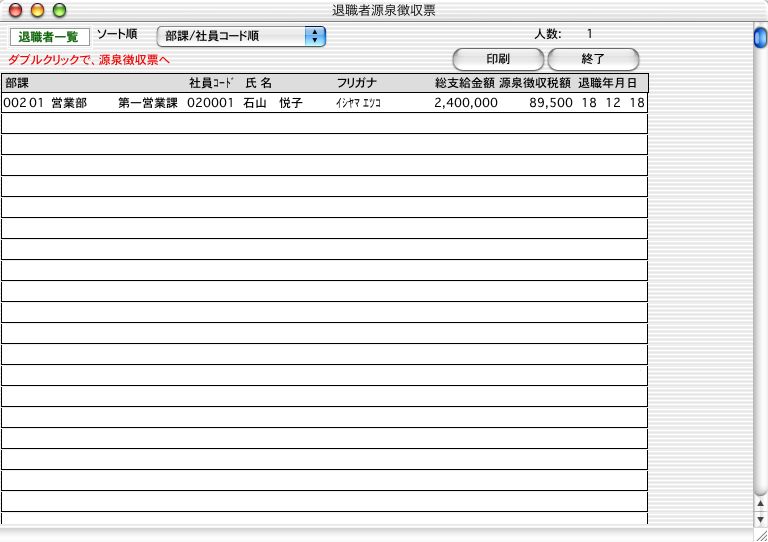Click the green zoom window button
This screenshot has width=768, height=542.
(58, 10)
